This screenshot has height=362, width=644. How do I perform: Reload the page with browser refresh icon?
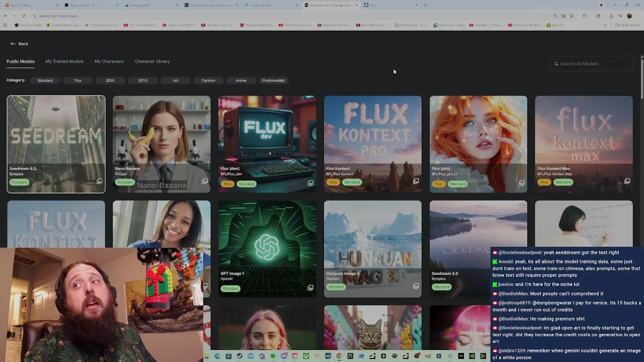point(23,16)
